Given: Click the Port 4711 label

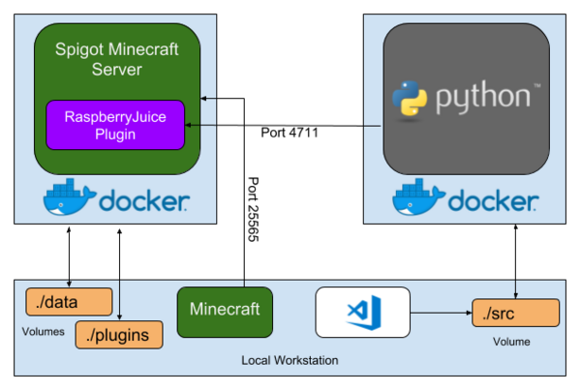Looking at the screenshot, I should click(x=290, y=133).
